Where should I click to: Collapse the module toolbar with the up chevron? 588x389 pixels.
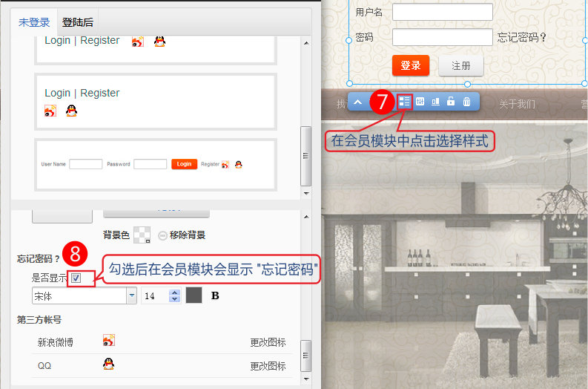tap(357, 102)
